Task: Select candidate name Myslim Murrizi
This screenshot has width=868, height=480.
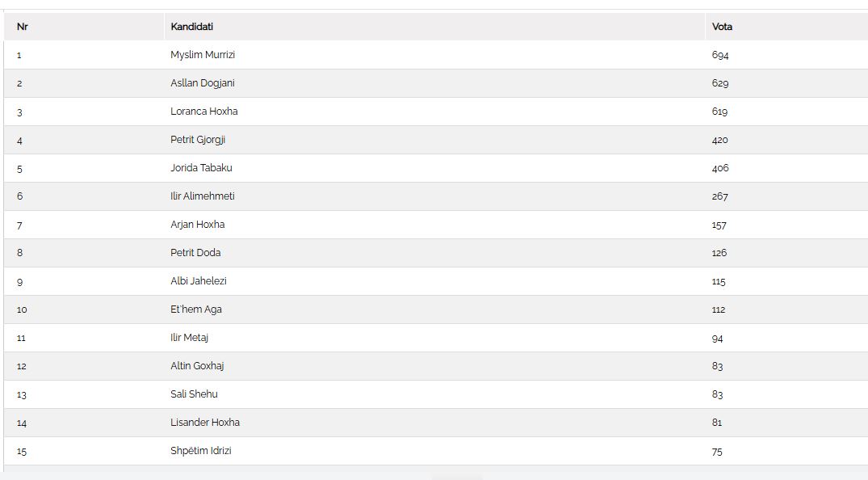Action: point(203,55)
